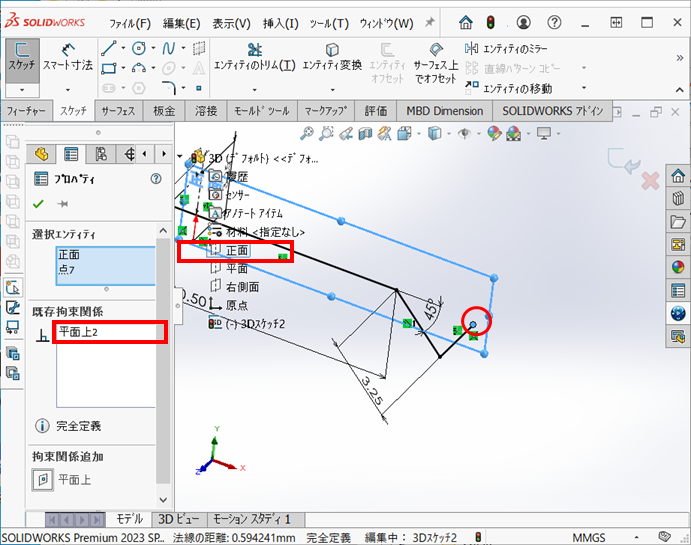Click the 平面上 add relation button
691x545 pixels.
pos(42,480)
